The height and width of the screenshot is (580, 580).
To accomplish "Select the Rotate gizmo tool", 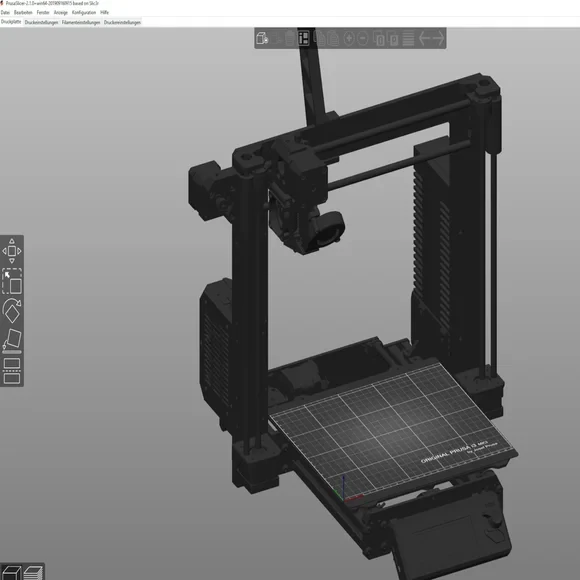I will coord(12,311).
